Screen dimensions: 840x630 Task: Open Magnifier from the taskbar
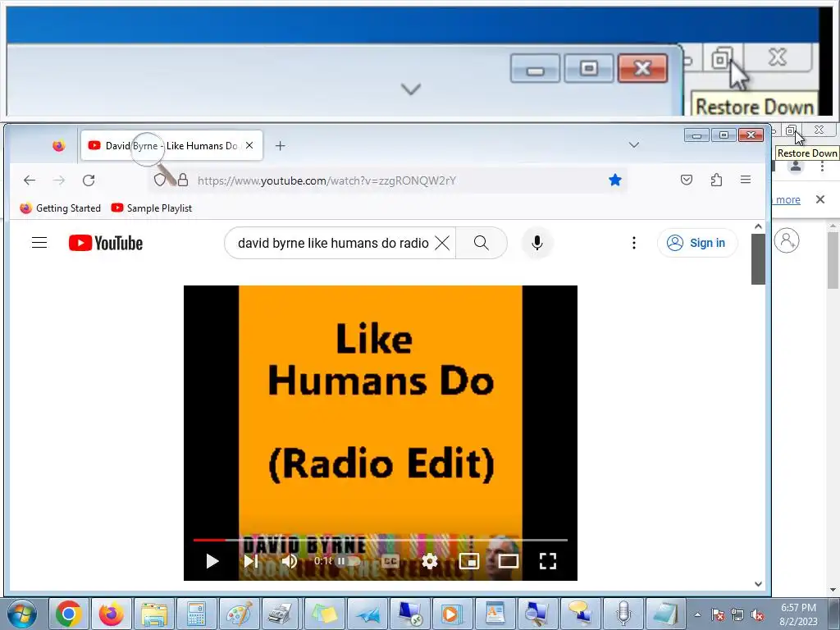pyautogui.click(x=537, y=614)
